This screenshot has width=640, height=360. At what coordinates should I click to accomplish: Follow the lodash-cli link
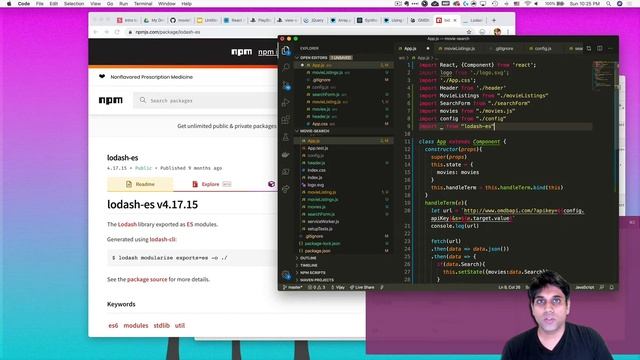162,239
